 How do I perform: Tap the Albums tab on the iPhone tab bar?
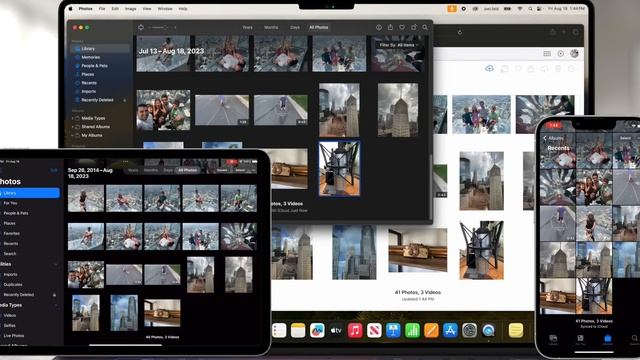click(x=607, y=340)
